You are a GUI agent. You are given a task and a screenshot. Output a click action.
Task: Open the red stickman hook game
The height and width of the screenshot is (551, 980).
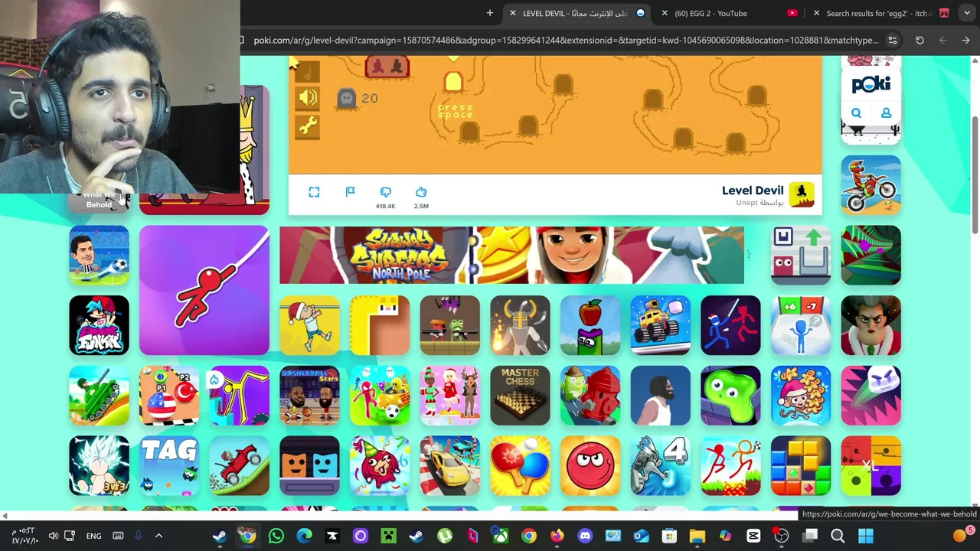tap(204, 290)
